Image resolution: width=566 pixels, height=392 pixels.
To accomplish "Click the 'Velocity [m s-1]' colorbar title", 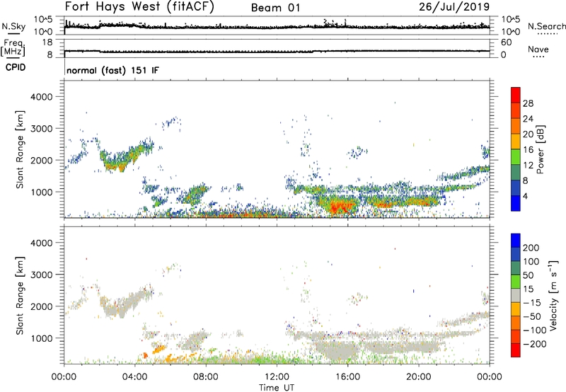I will pyautogui.click(x=553, y=295).
